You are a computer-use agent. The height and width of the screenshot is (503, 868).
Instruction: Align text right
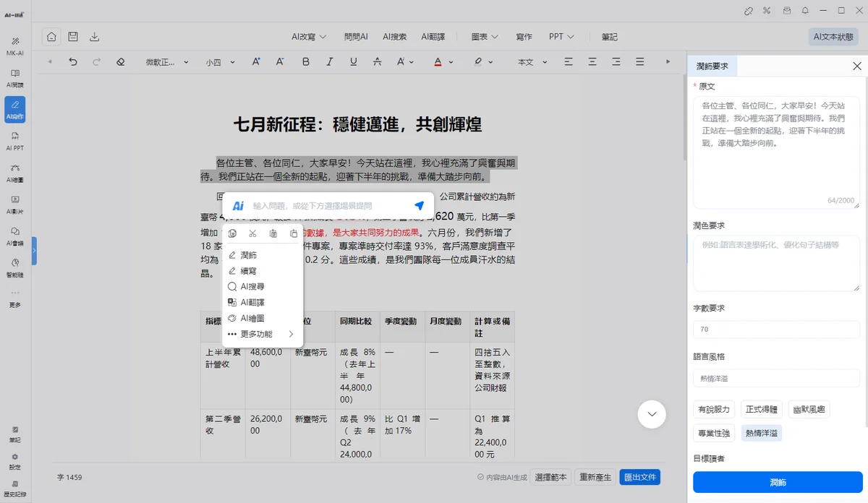(x=618, y=62)
